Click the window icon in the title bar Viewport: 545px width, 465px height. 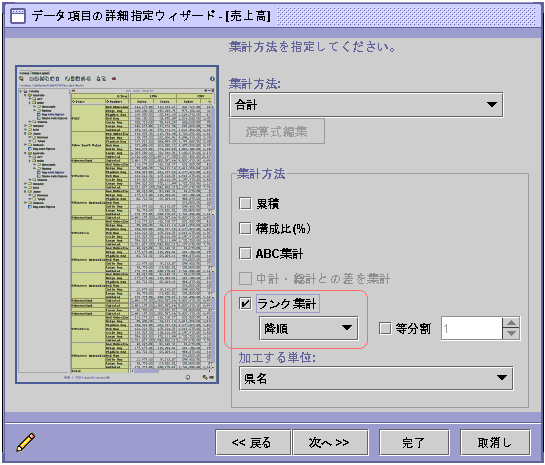point(18,16)
